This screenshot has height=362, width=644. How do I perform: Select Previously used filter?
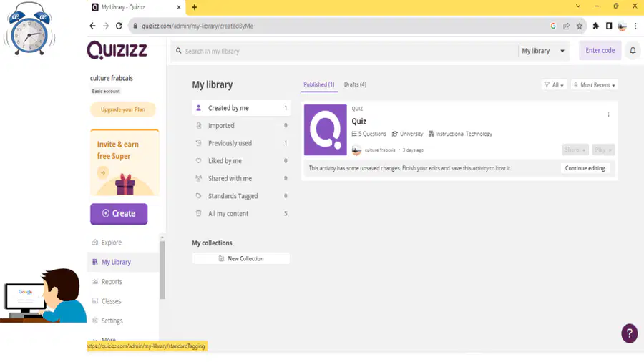pos(241,143)
